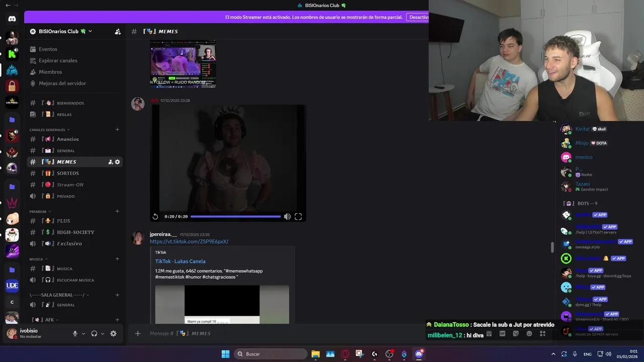Open the LOS PIBES server icon
644x362 pixels.
coord(12,102)
